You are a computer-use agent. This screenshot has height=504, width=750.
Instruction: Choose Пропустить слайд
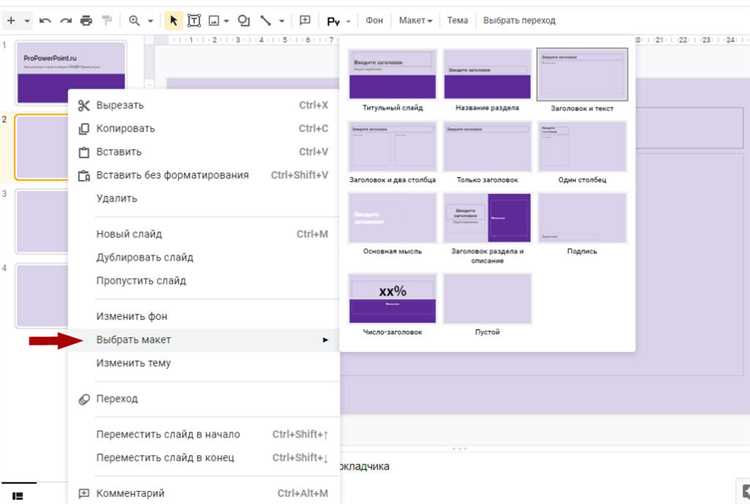204,281
